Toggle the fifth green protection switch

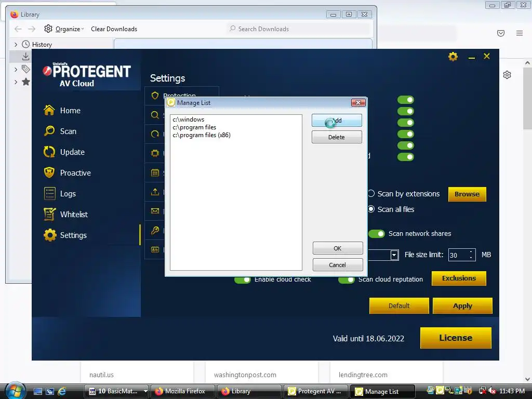click(x=406, y=145)
